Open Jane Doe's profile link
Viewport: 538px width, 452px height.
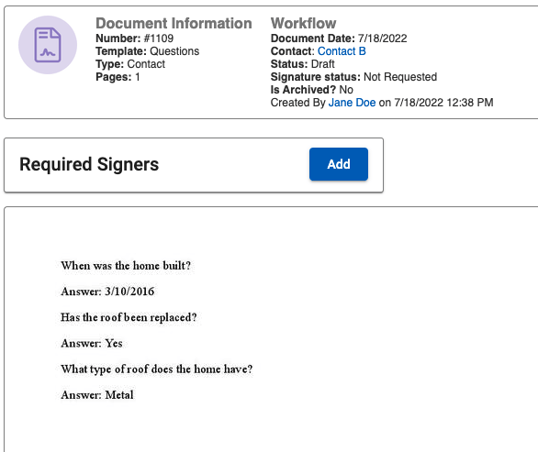(352, 103)
